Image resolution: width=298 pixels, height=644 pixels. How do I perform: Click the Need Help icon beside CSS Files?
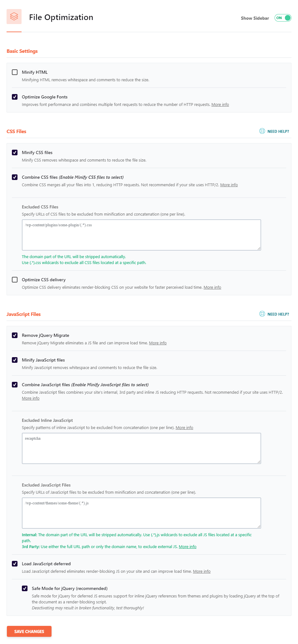point(262,131)
